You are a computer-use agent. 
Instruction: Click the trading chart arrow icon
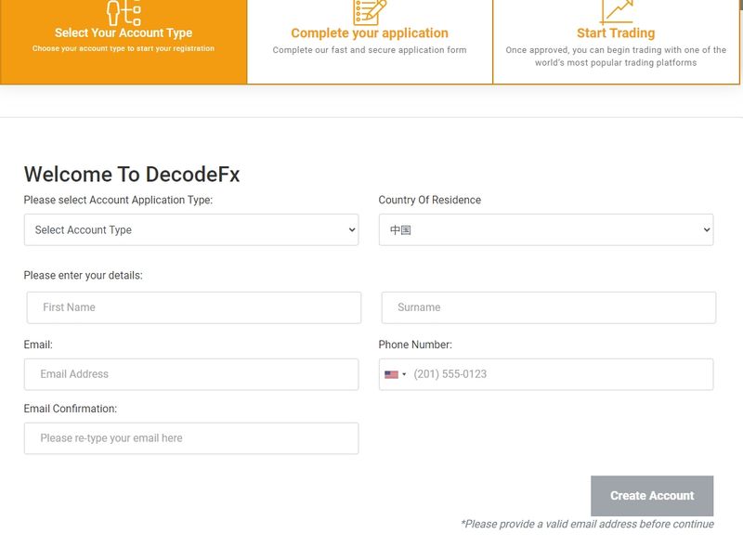[616, 12]
